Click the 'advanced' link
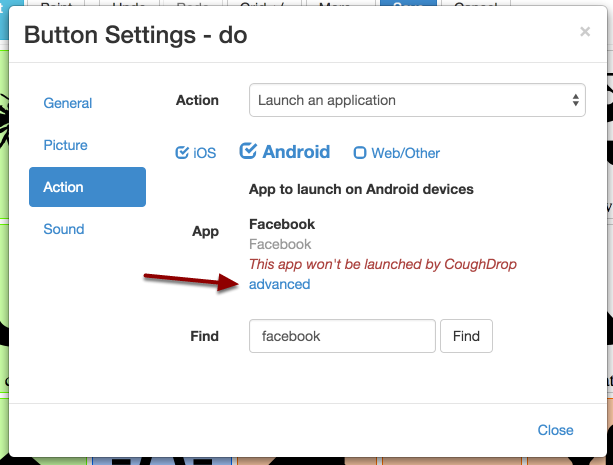The height and width of the screenshot is (465, 613). [280, 284]
